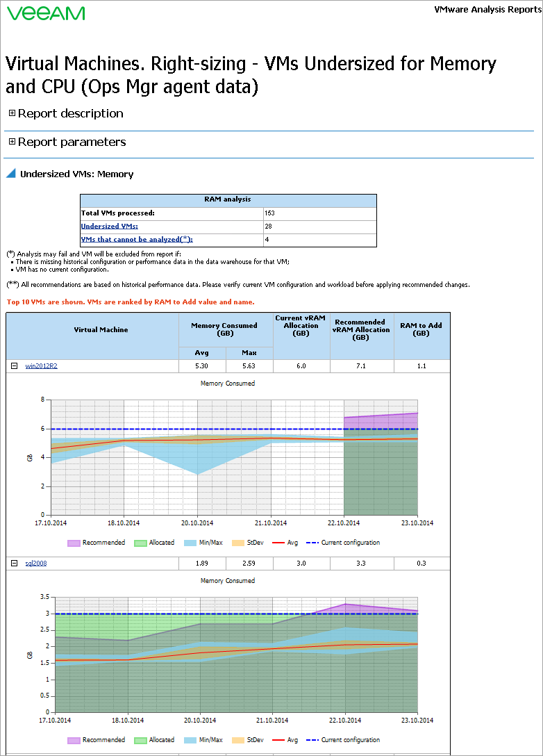This screenshot has width=543, height=756.
Task: Collapse the sql2008 row details
Action: tap(15, 563)
